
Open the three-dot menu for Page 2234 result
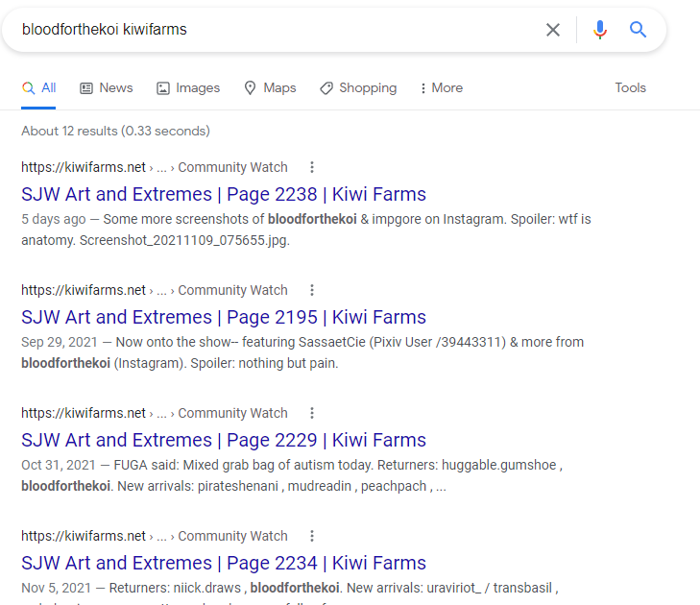pos(312,536)
